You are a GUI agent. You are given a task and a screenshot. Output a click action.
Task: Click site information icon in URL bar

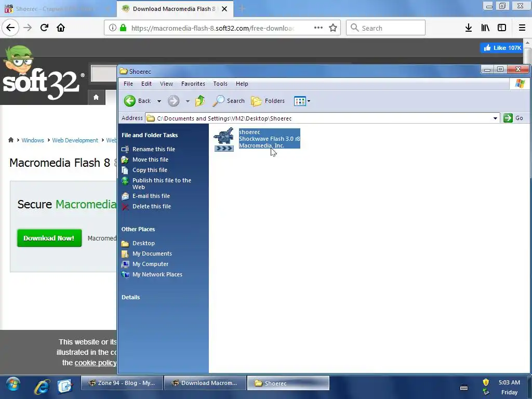pos(112,28)
